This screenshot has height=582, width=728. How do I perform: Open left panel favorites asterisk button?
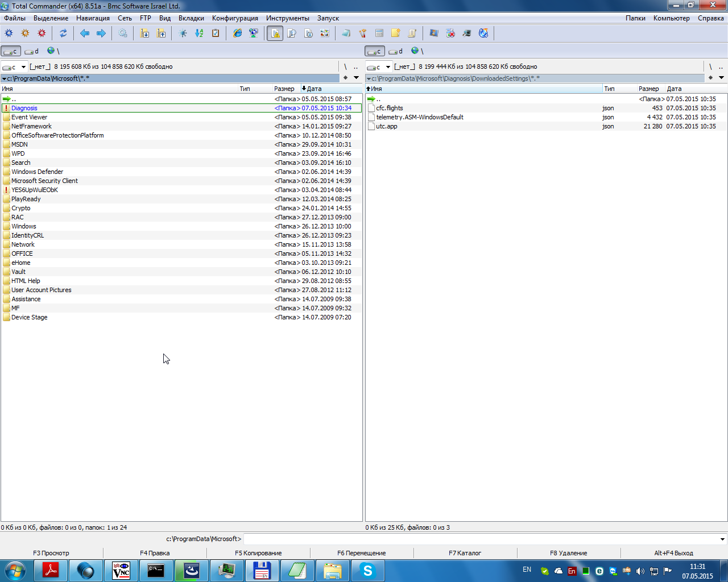pos(345,78)
